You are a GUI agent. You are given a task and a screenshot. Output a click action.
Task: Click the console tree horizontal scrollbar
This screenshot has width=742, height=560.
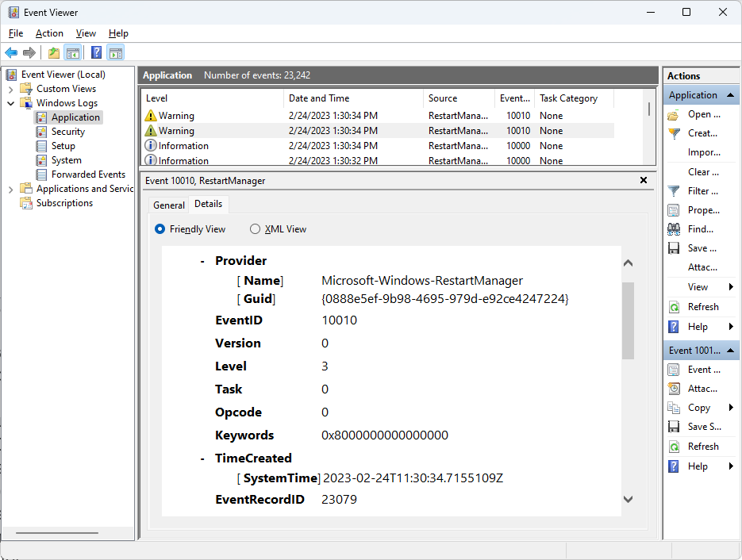pyautogui.click(x=57, y=533)
